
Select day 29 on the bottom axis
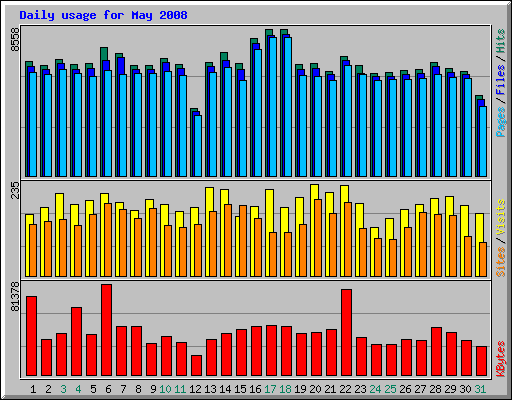[x=450, y=389]
